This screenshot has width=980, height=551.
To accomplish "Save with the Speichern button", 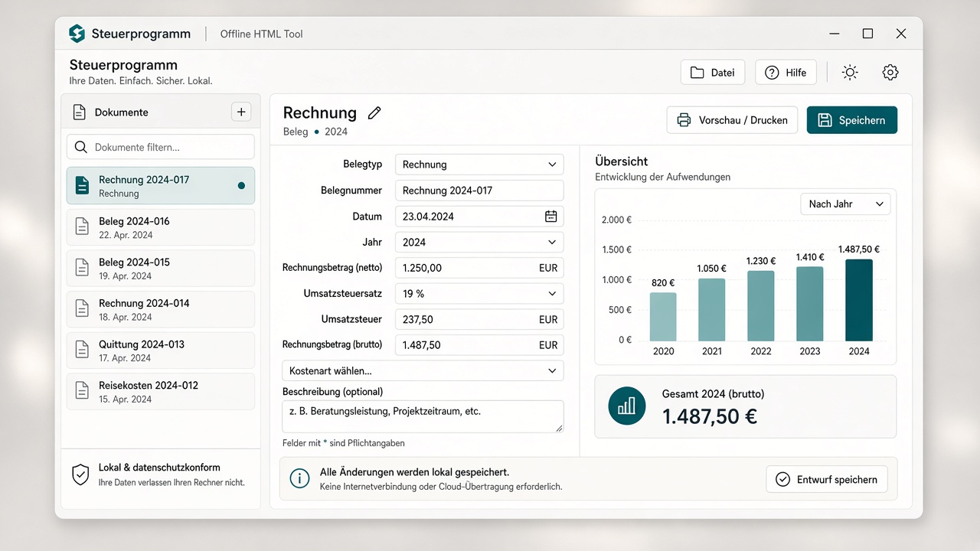I will pyautogui.click(x=851, y=120).
